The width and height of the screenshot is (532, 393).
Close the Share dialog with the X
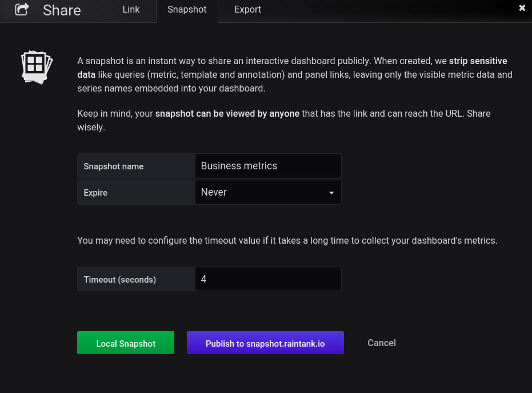[x=522, y=8]
